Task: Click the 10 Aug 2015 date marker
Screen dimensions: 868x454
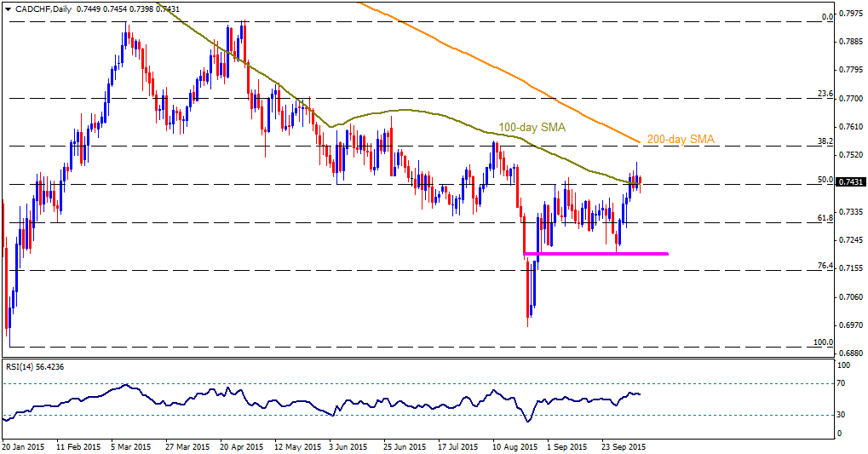Action: click(516, 446)
